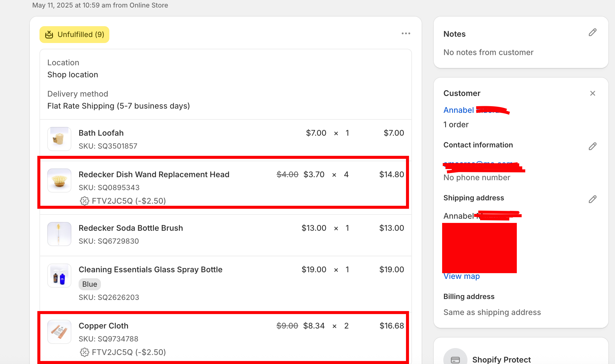615x364 pixels.
Task: Open the Unfulfilled card three-dot menu
Action: [406, 33]
